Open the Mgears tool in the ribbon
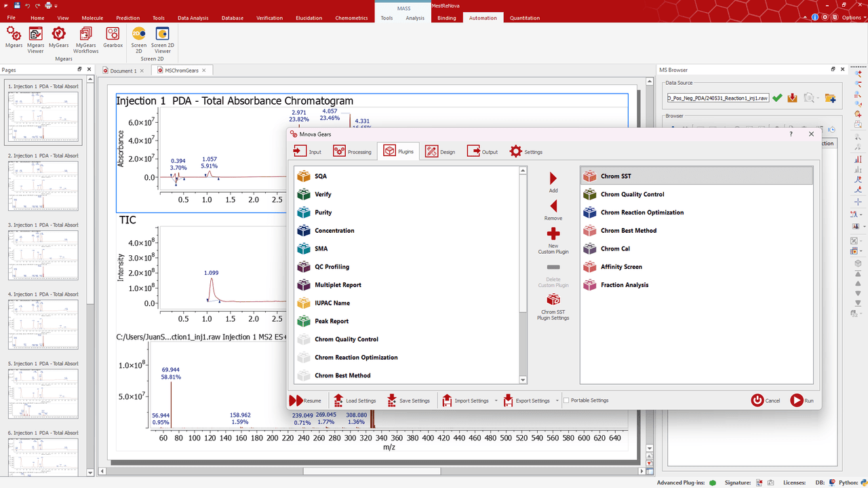868x488 pixels. point(14,37)
